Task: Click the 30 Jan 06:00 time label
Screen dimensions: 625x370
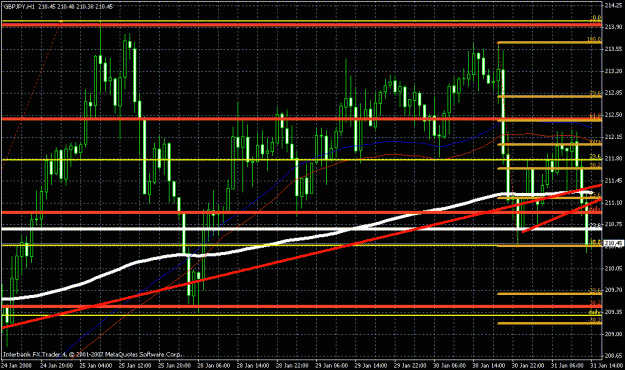Action: tap(449, 366)
